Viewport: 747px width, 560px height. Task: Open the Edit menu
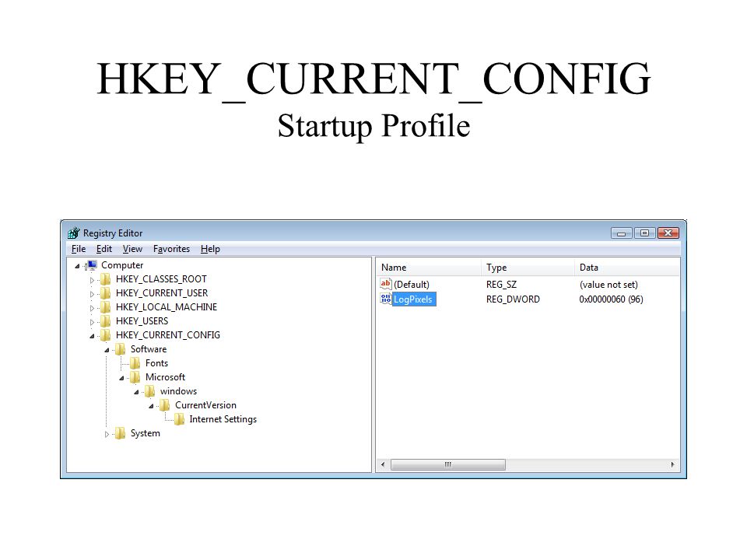pos(103,249)
